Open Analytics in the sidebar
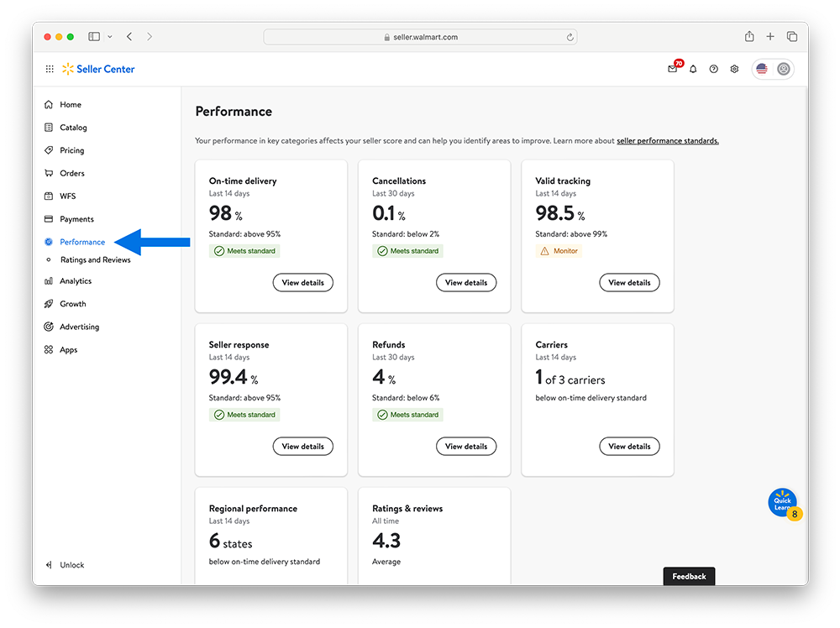Screen dimensions: 840x628 76,281
